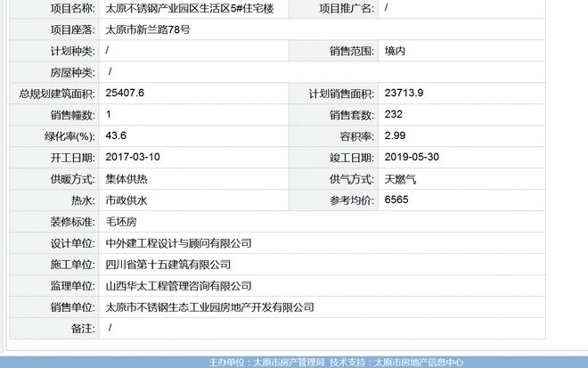
Task: Select greening rate value 43.6
Action: point(116,135)
